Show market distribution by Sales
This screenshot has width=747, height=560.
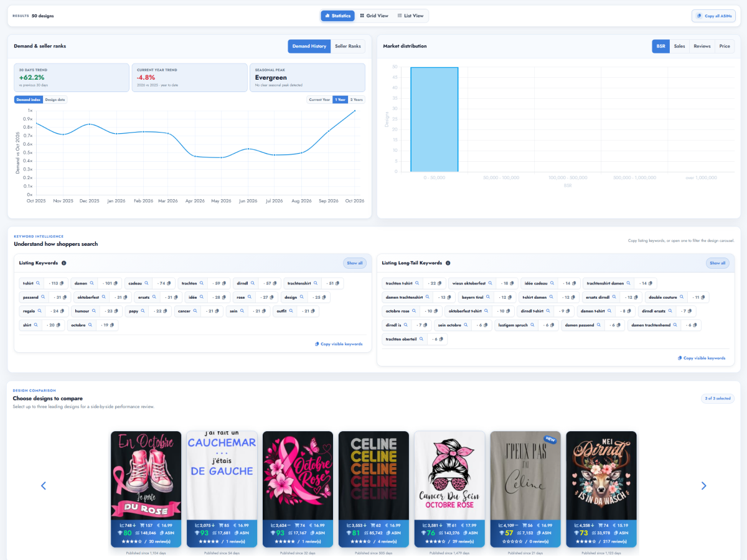679,46
